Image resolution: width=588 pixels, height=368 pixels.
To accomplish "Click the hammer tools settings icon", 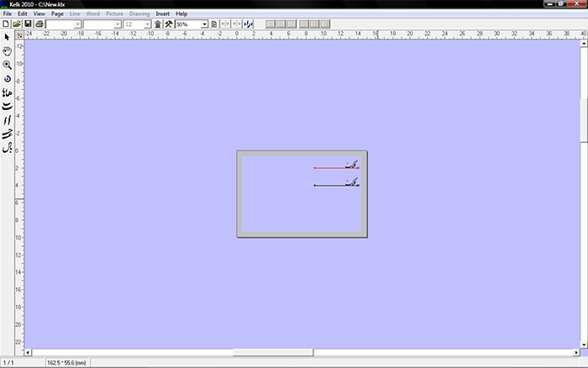I will [x=169, y=24].
